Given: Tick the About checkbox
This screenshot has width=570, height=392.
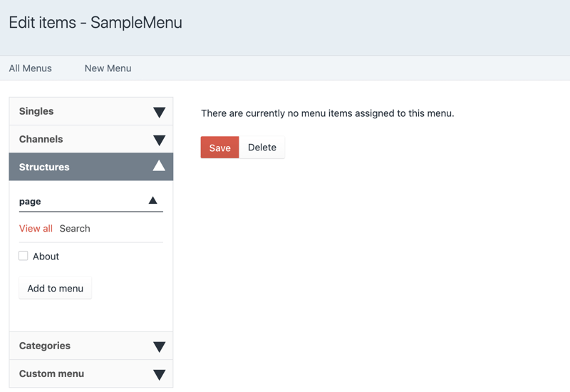Looking at the screenshot, I should tap(24, 256).
